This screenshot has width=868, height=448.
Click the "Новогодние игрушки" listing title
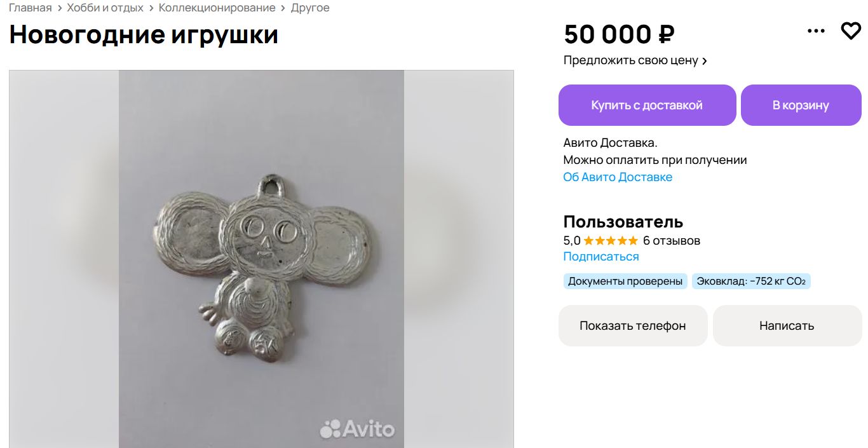coord(144,34)
